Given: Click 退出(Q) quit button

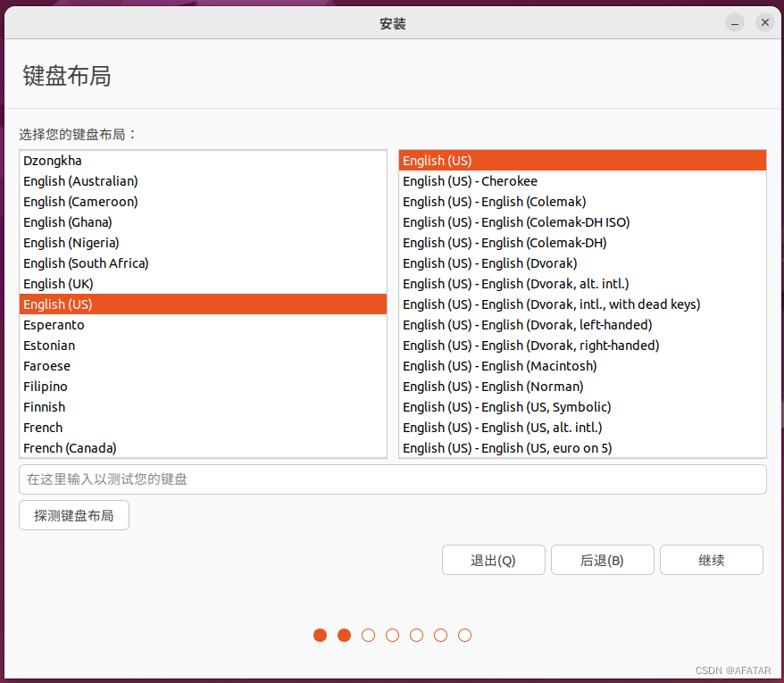Looking at the screenshot, I should [x=494, y=560].
